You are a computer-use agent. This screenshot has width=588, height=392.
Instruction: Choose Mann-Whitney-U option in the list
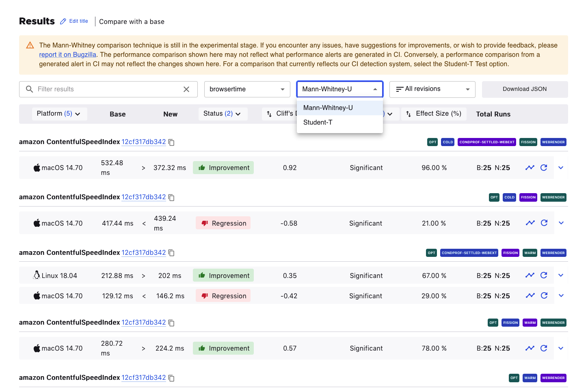pyautogui.click(x=328, y=108)
